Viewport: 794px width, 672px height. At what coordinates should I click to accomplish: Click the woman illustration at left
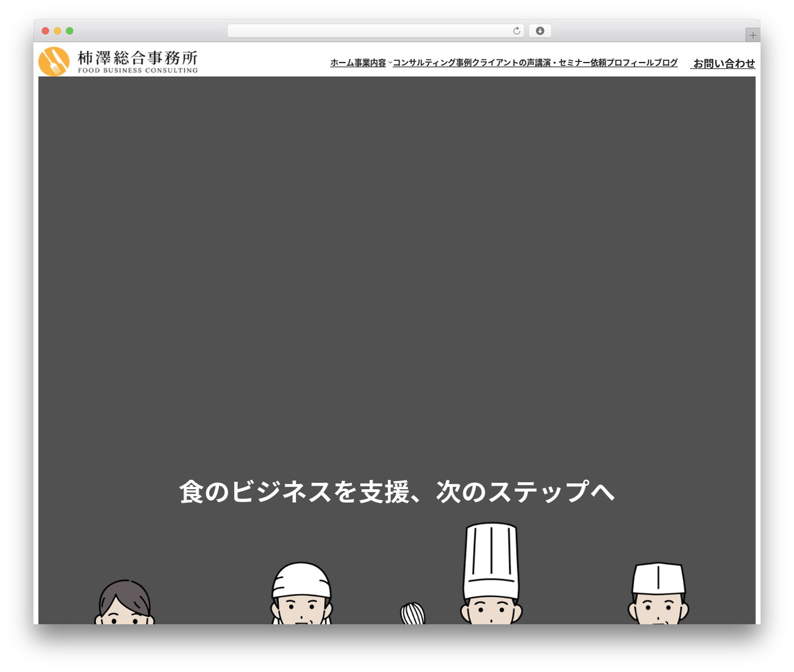(124, 602)
